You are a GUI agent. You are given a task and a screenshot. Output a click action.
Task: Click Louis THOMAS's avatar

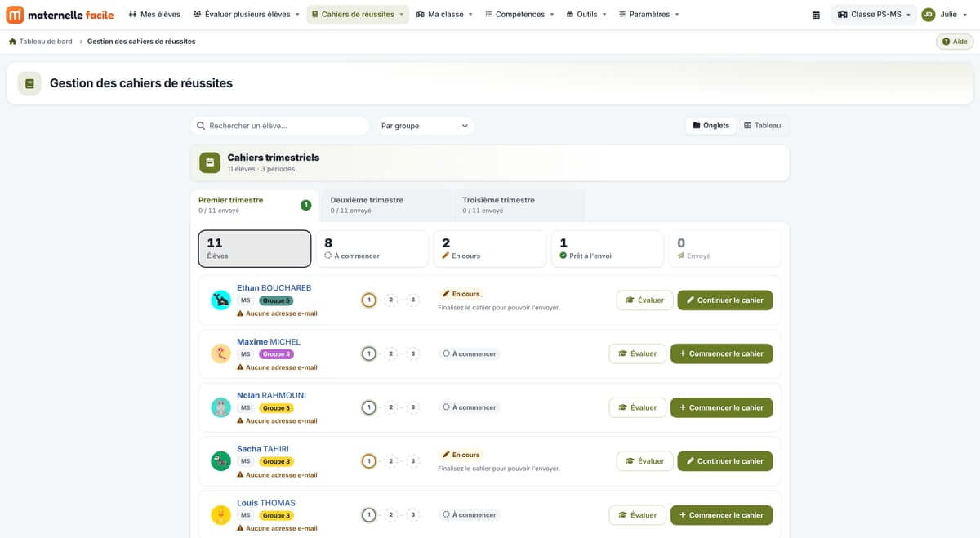click(x=220, y=515)
